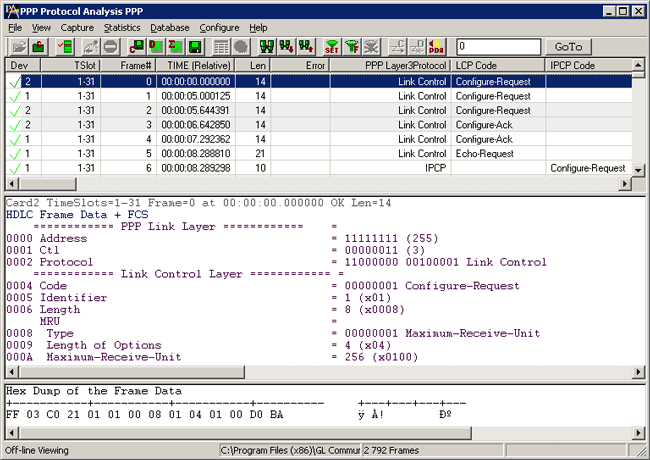Click the '0005 Identifier' decode line

199,298
